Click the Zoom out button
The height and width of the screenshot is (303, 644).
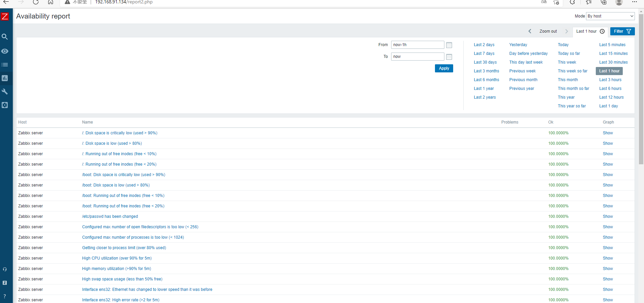pos(548,31)
